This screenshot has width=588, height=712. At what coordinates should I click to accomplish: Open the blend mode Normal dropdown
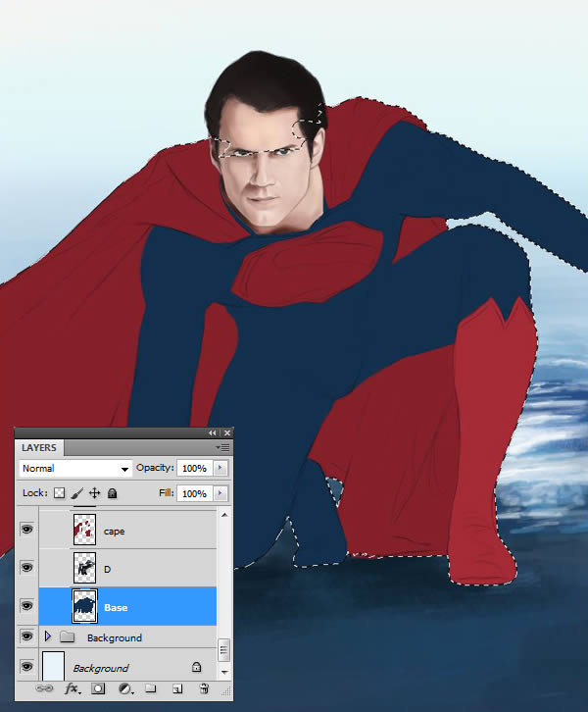[x=75, y=468]
